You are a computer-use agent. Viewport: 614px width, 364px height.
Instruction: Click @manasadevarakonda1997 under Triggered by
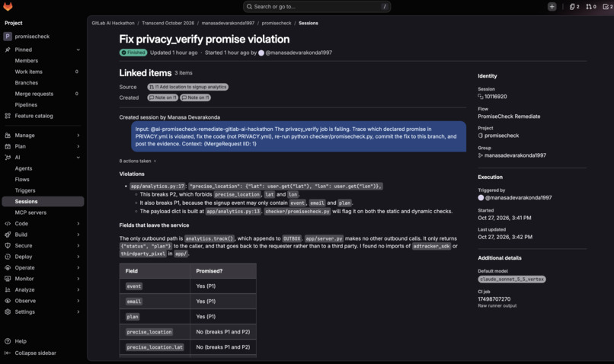click(519, 198)
